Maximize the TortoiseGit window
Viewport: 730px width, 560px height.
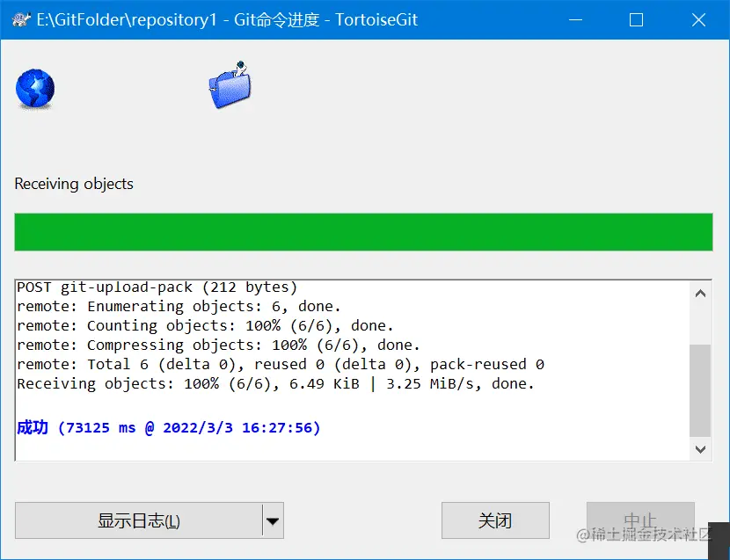(x=637, y=19)
